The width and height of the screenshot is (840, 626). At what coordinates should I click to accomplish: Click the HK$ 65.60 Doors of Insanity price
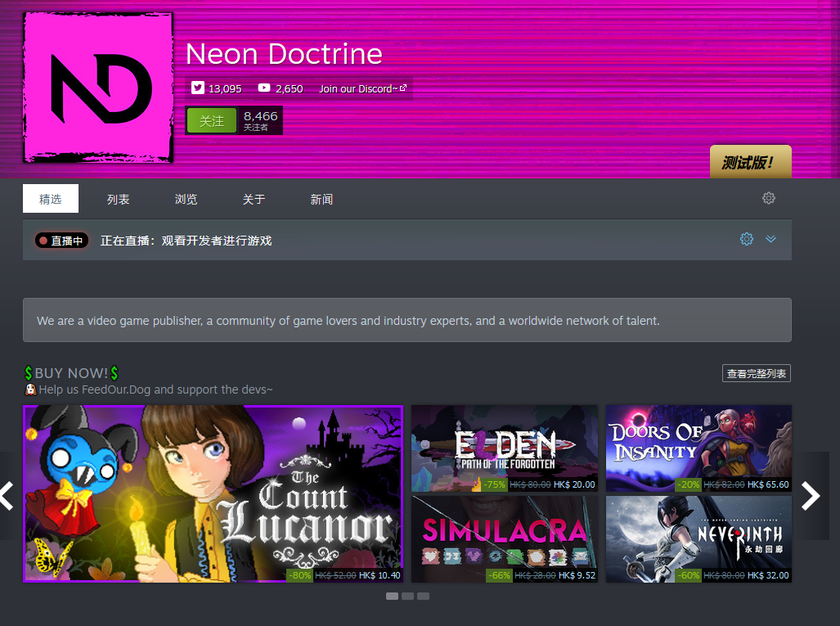click(768, 484)
